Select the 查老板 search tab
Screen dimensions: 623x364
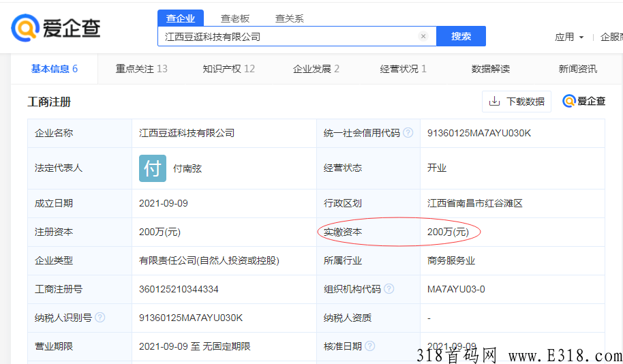point(234,18)
